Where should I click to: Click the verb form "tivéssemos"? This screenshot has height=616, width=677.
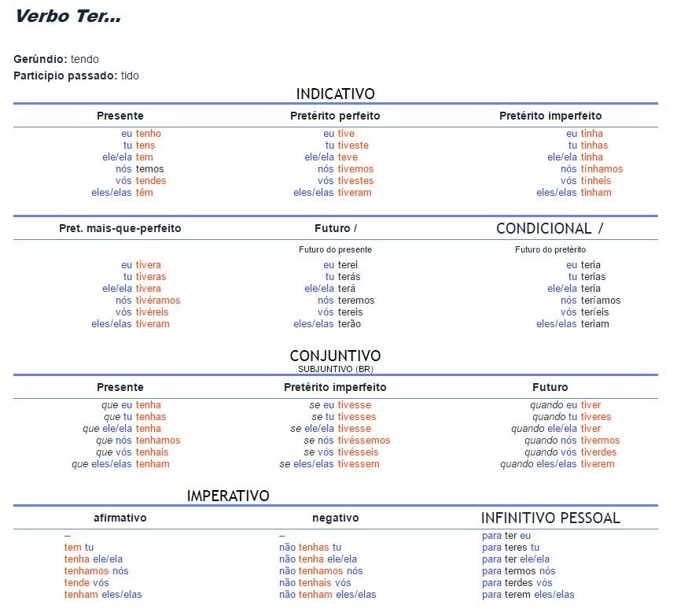(x=363, y=441)
